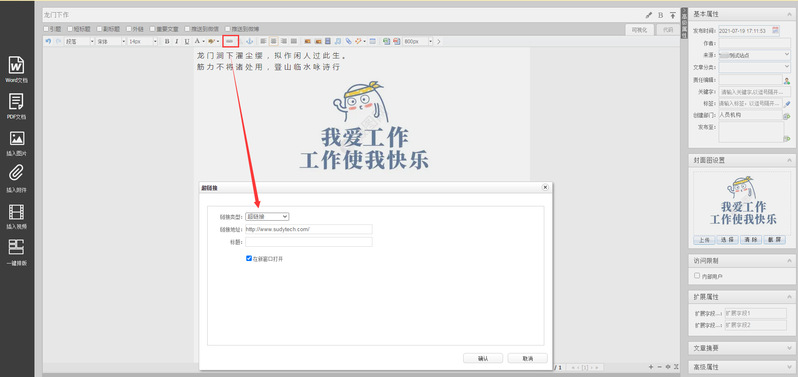
Task: Click the B bold icon beside title
Action: click(x=661, y=15)
